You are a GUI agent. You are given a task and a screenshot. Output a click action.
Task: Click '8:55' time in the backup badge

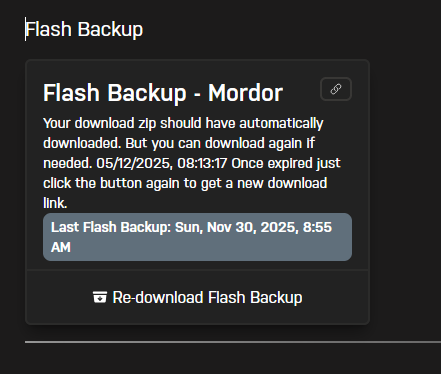pos(317,227)
